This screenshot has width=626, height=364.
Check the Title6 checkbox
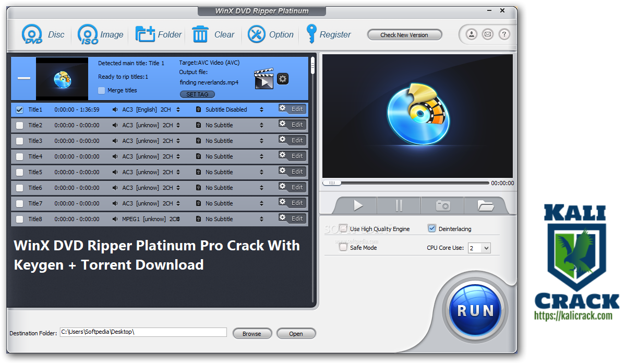point(19,188)
